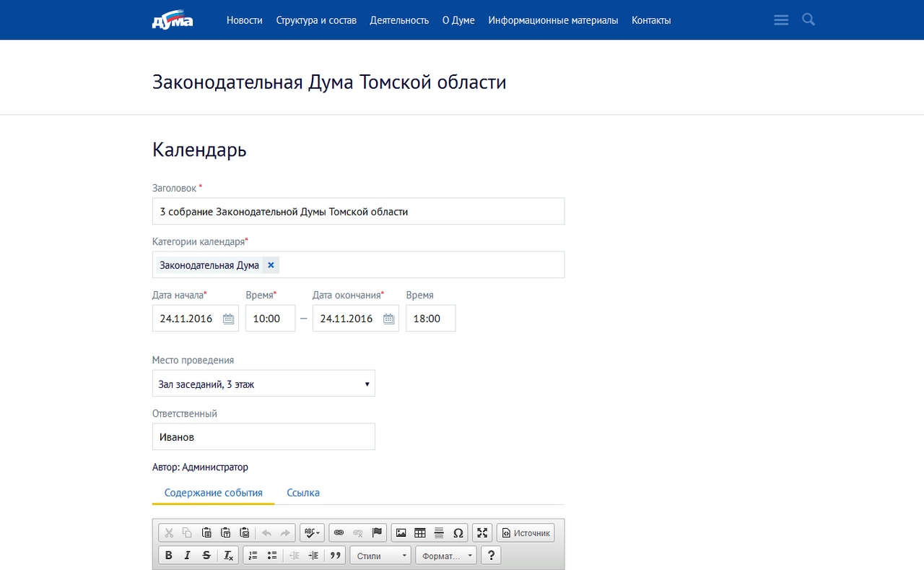Click Paste from Word icon
Image resolution: width=924 pixels, height=570 pixels.
click(244, 533)
